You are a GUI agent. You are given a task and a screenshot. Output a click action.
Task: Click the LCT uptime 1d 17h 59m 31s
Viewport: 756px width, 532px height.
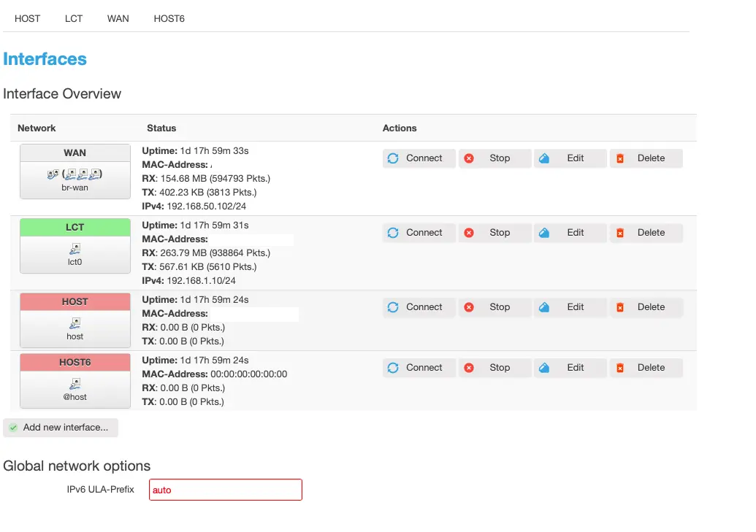(215, 225)
